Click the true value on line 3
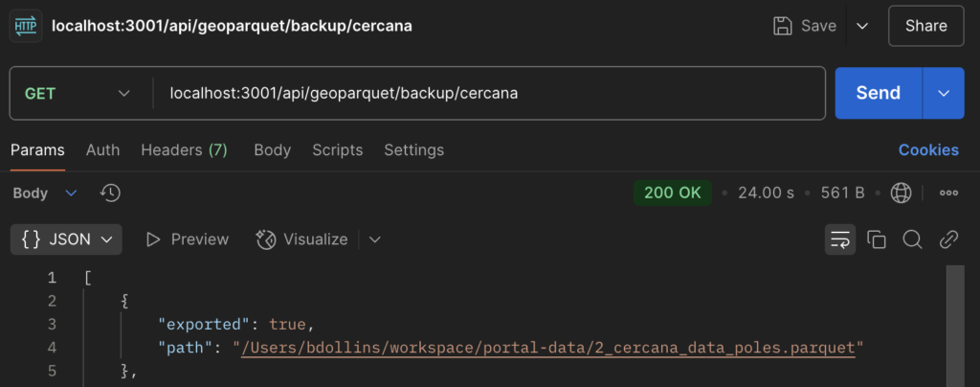Image resolution: width=980 pixels, height=387 pixels. pos(286,325)
